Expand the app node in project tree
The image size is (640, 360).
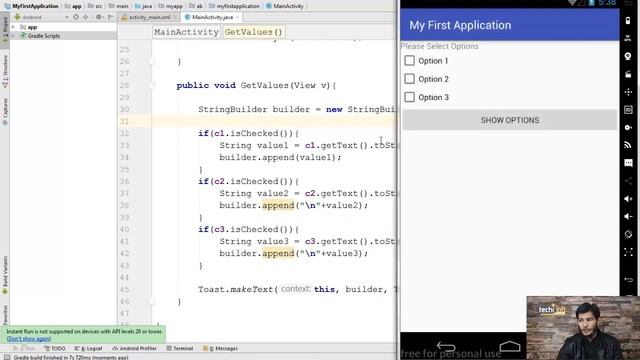click(13, 27)
